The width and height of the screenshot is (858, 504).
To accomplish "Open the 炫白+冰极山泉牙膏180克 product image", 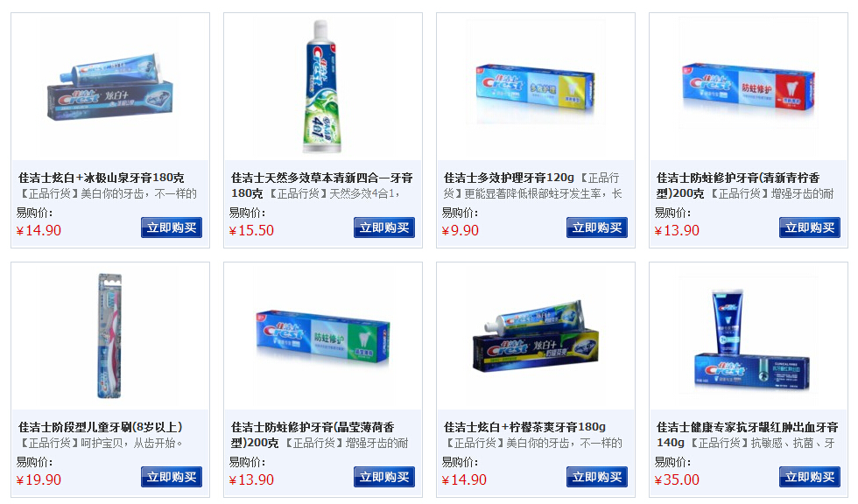I will [110, 87].
